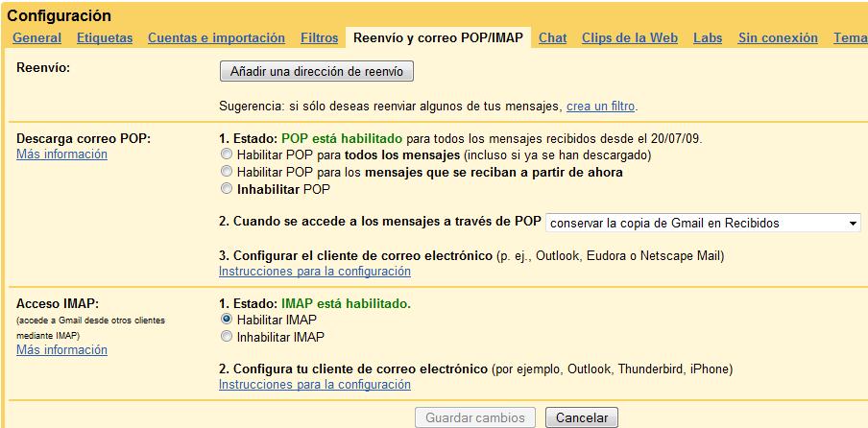
Task: Open POP Instrucciones para la configuración link
Action: click(x=314, y=272)
